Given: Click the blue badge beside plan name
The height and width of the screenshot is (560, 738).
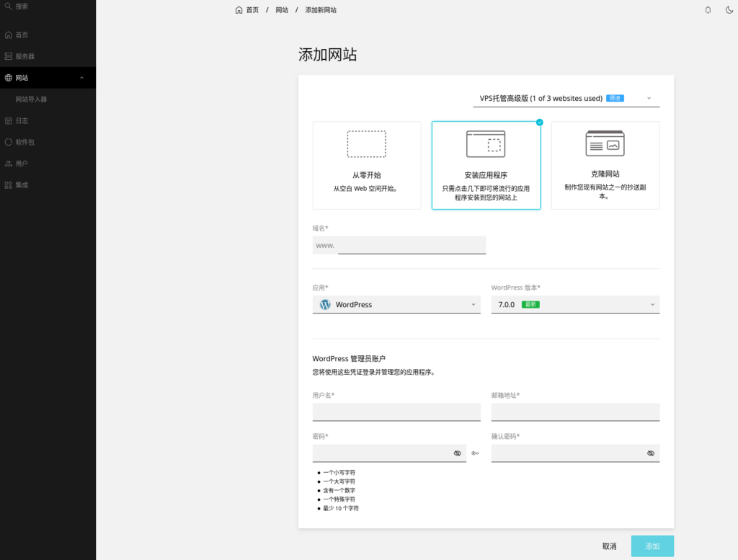Looking at the screenshot, I should (615, 98).
